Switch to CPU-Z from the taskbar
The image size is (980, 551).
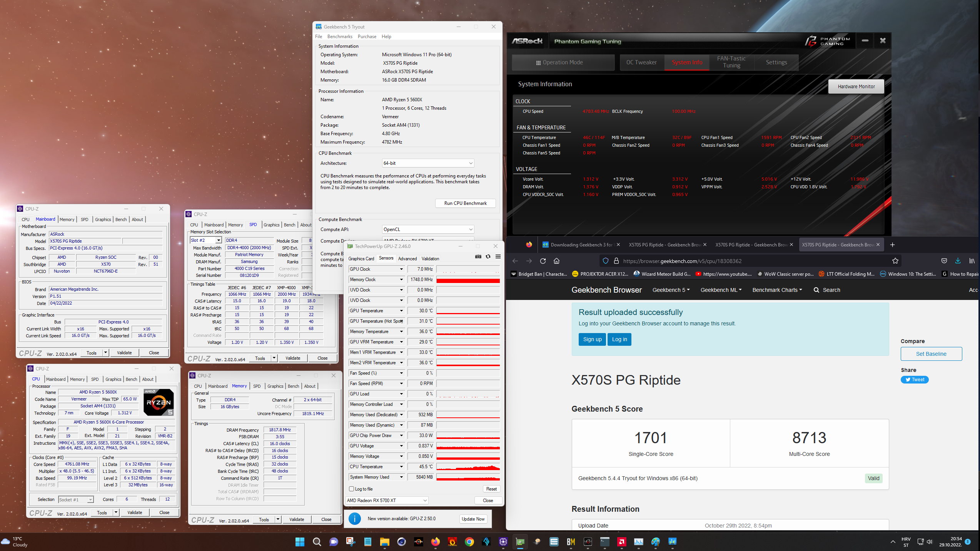tap(503, 542)
